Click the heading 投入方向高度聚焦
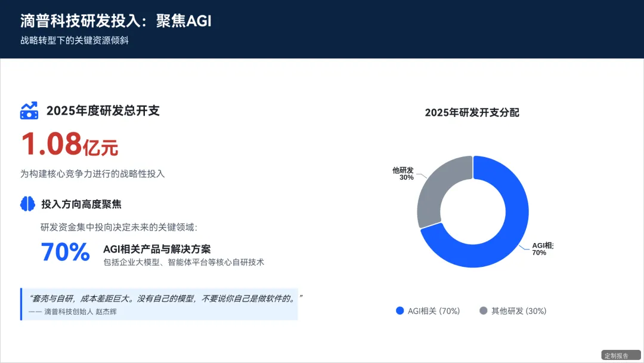The width and height of the screenshot is (644, 363). [x=81, y=204]
